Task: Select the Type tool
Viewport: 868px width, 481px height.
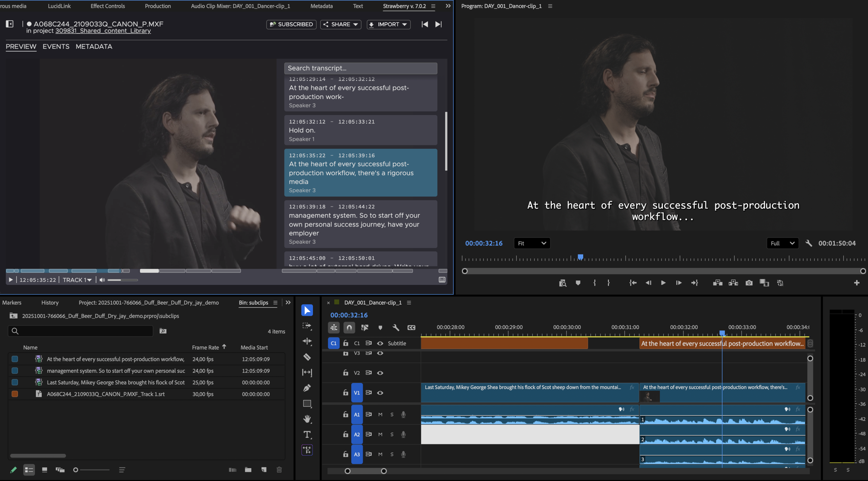Action: pos(307,435)
